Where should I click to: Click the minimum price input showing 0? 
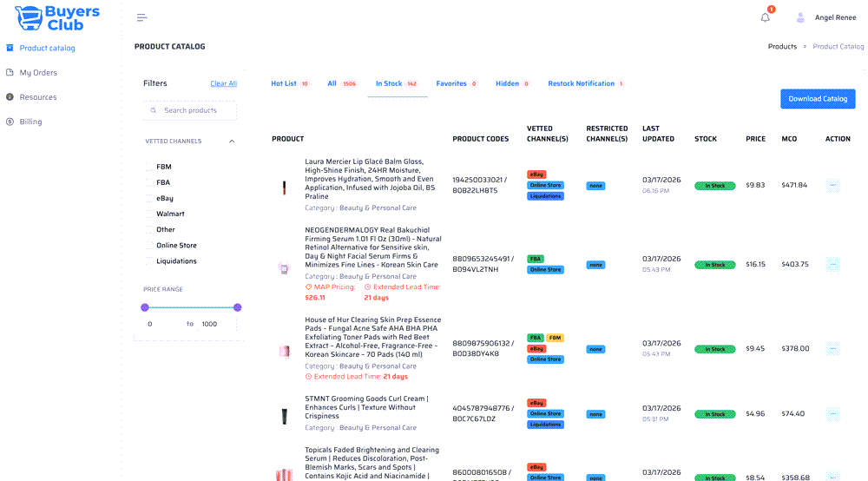click(161, 325)
